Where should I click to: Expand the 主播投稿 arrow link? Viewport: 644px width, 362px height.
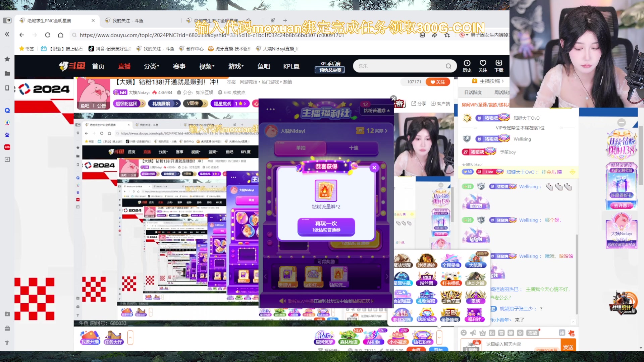coord(488,81)
